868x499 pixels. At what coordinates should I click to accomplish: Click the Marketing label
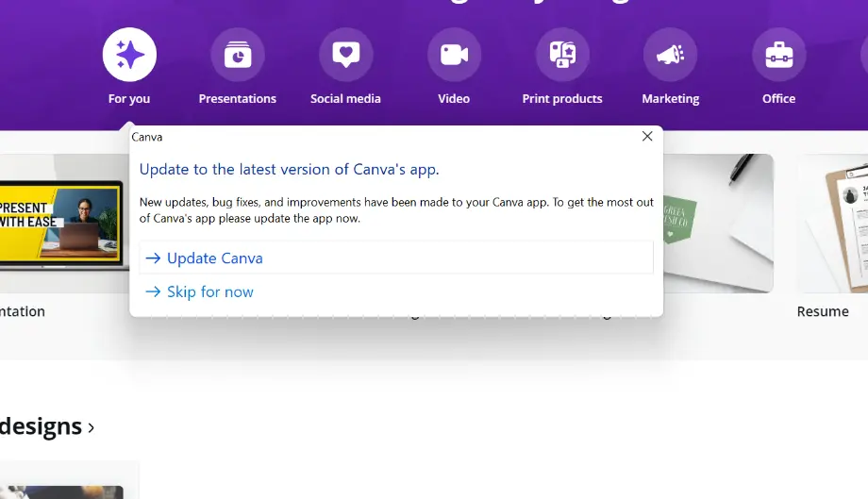tap(671, 98)
